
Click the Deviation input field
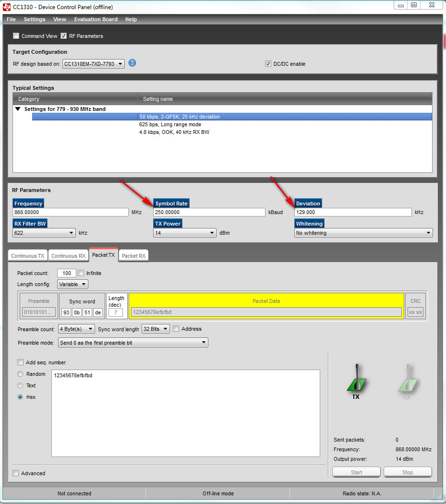(353, 212)
